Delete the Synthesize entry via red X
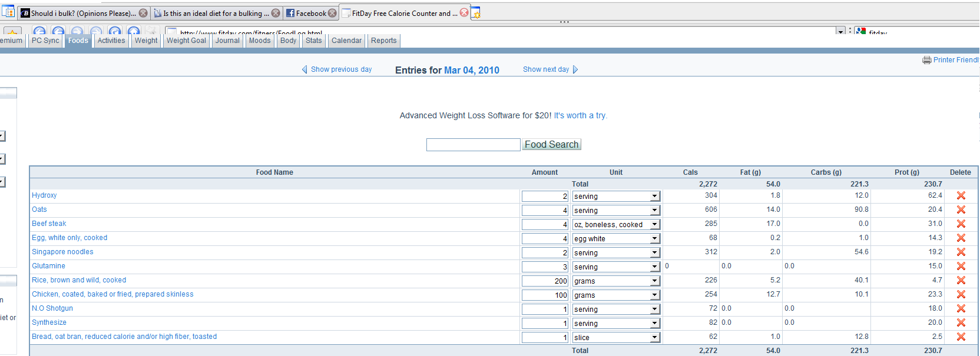Image resolution: width=980 pixels, height=356 pixels. [x=961, y=323]
